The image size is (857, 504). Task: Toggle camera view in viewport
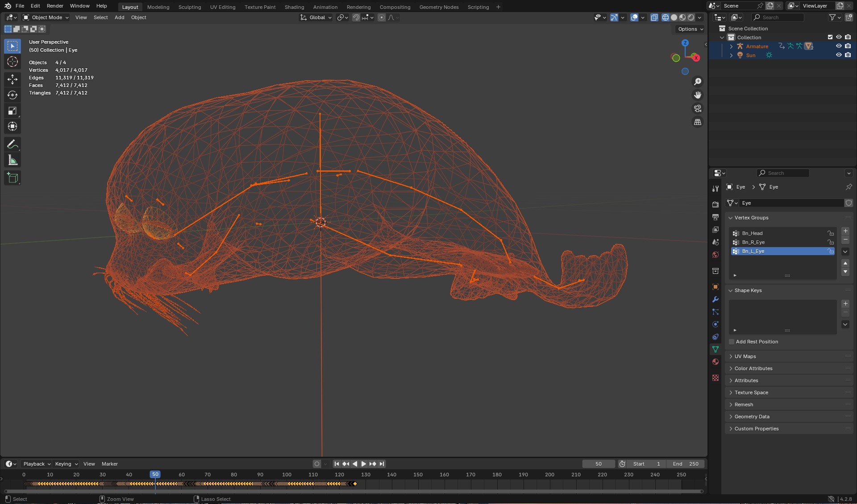pyautogui.click(x=697, y=108)
